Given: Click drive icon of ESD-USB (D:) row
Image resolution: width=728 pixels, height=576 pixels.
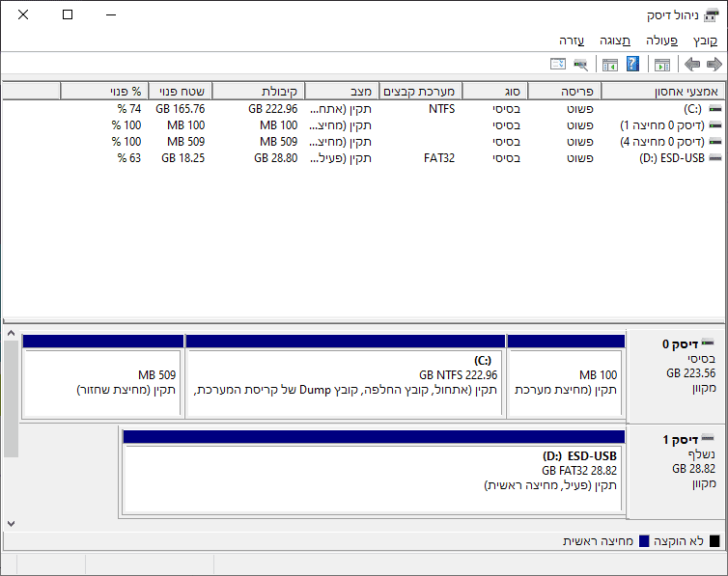Looking at the screenshot, I should (x=715, y=158).
